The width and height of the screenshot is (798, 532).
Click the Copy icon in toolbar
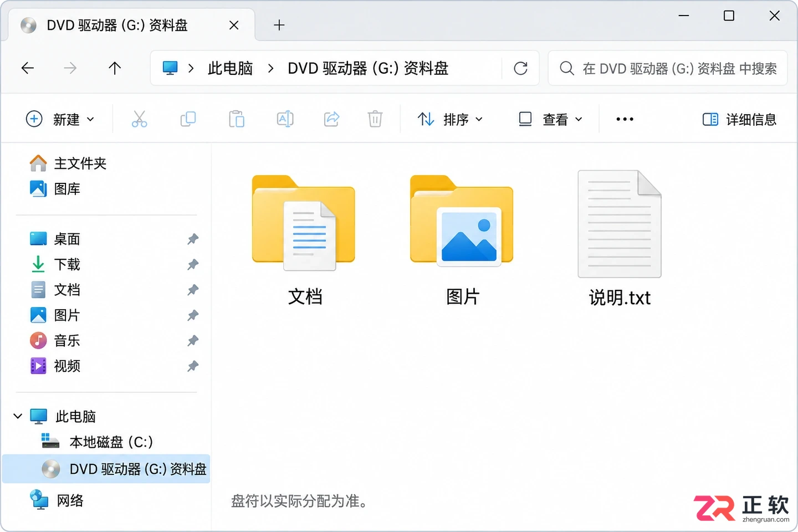pyautogui.click(x=188, y=119)
